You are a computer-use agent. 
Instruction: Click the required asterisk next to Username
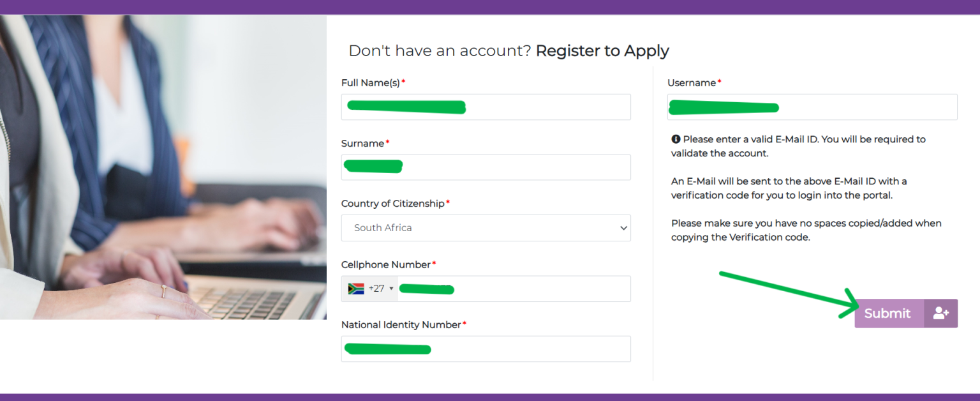718,80
